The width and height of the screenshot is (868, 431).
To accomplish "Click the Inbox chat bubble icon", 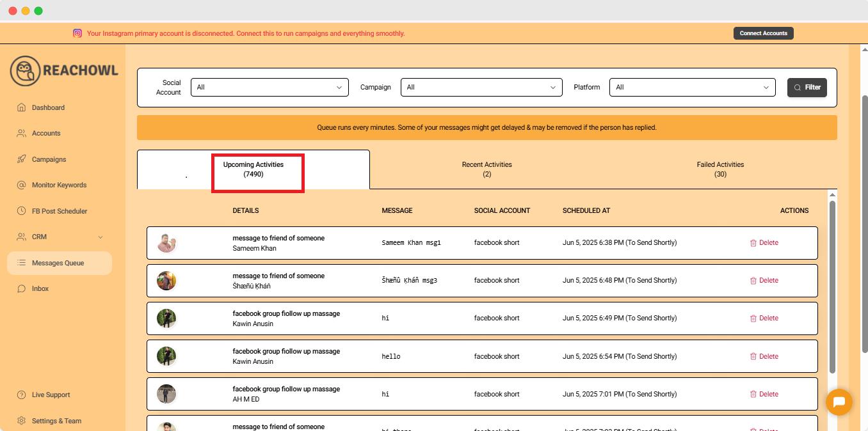I will (21, 289).
